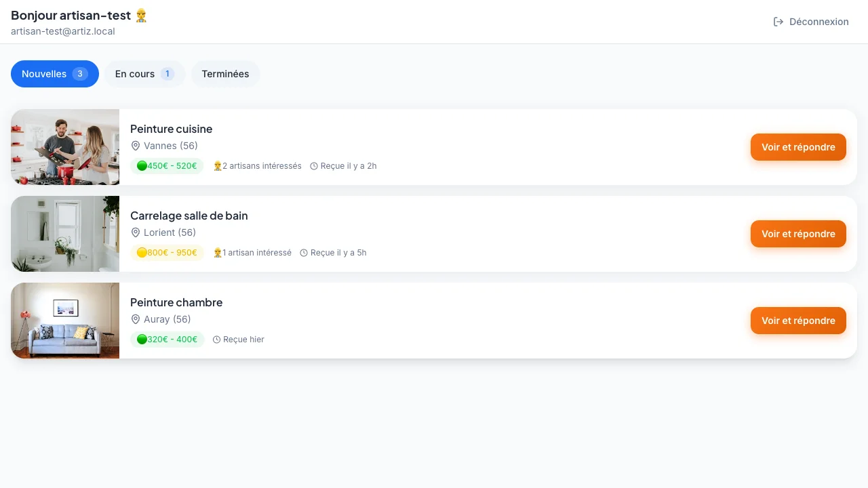Screen dimensions: 868x488
Task: Select the green urgency dot on Peinture cuisine
Action: pos(142,166)
